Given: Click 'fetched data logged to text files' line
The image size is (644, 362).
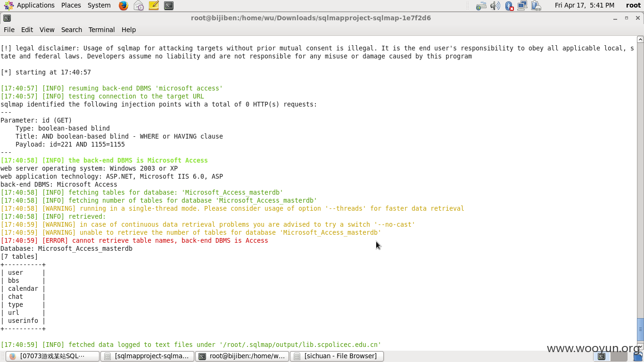Looking at the screenshot, I should [191, 345].
